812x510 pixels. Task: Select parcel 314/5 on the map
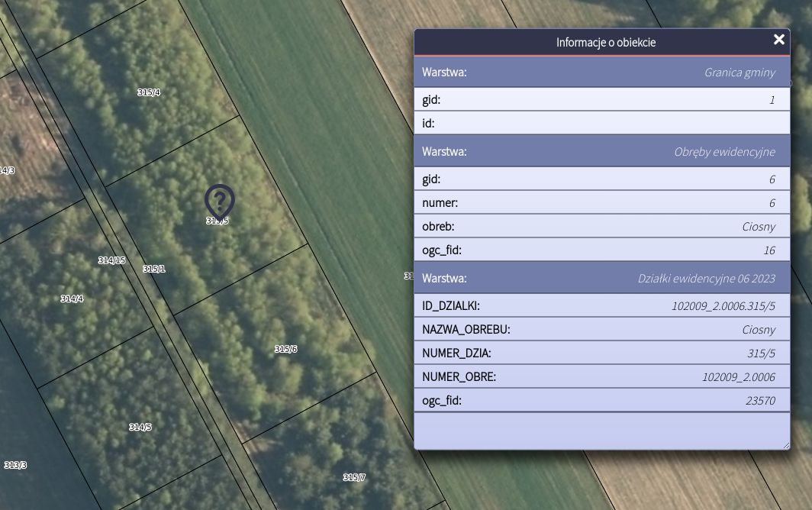tap(139, 427)
